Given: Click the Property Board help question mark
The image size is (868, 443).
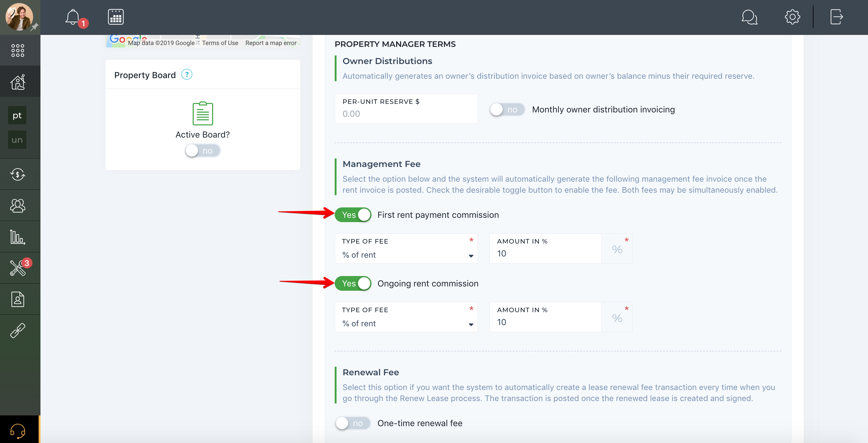Looking at the screenshot, I should point(187,74).
